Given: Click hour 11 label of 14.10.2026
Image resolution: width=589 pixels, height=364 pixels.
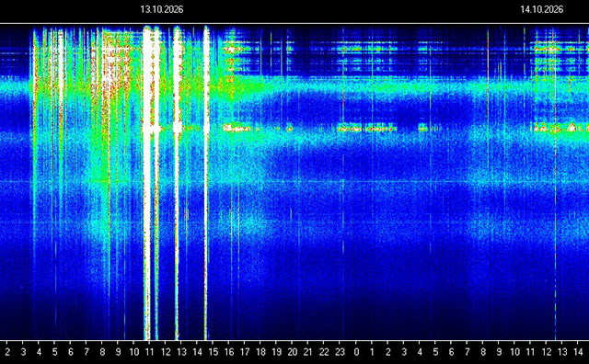Looking at the screenshot, I should tap(530, 352).
